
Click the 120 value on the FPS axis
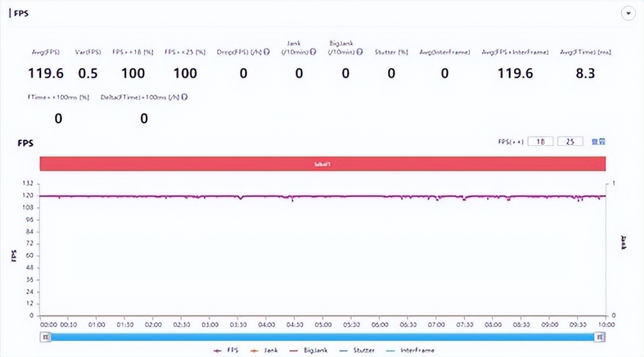tap(28, 195)
